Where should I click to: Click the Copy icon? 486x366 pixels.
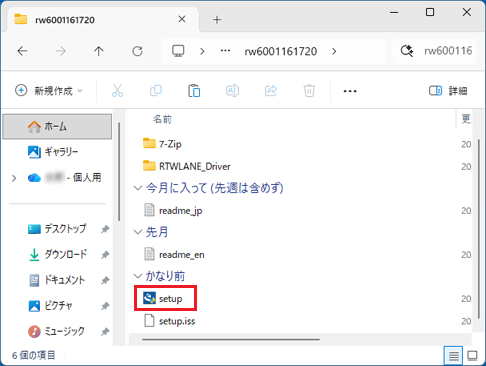[156, 91]
